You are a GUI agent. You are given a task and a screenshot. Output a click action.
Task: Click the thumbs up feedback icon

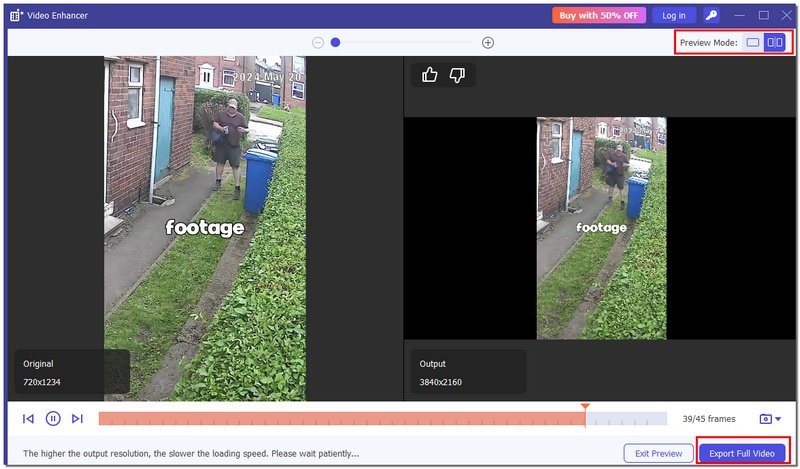pos(430,75)
